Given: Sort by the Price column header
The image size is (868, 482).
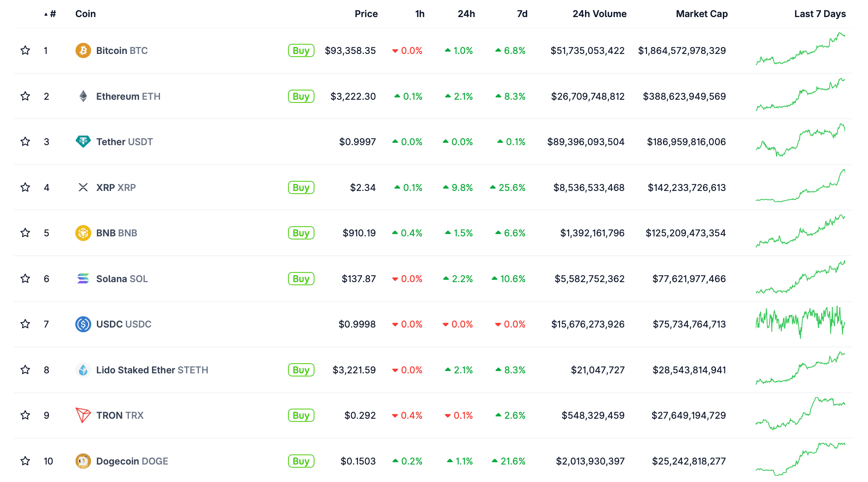Looking at the screenshot, I should coord(366,14).
